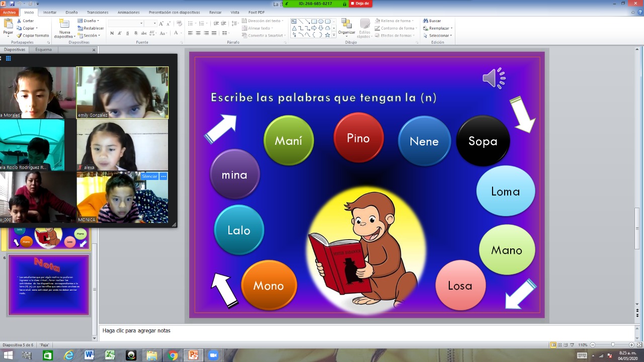Image resolution: width=644 pixels, height=362 pixels.
Task: Toggle text shadow formatting
Action: click(x=136, y=33)
